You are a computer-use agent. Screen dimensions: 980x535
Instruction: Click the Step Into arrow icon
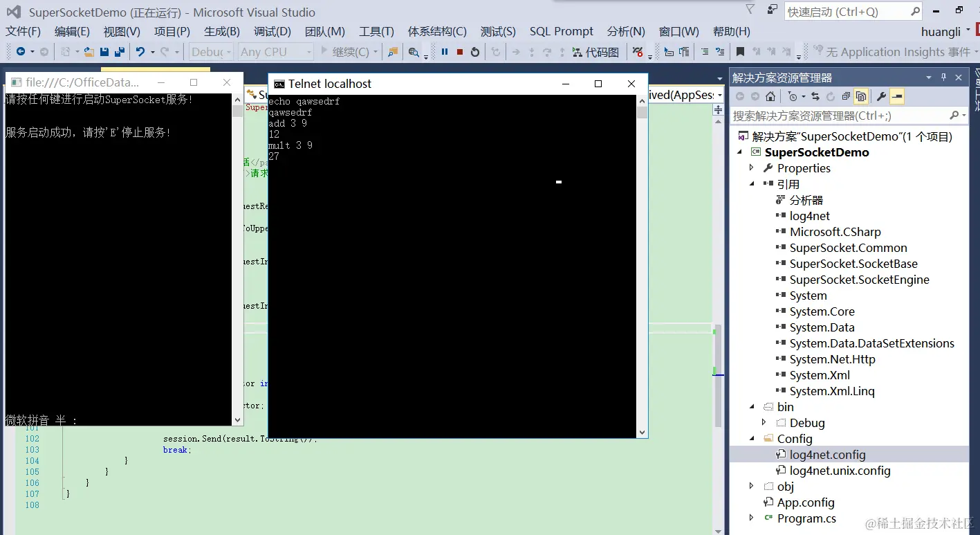click(532, 52)
